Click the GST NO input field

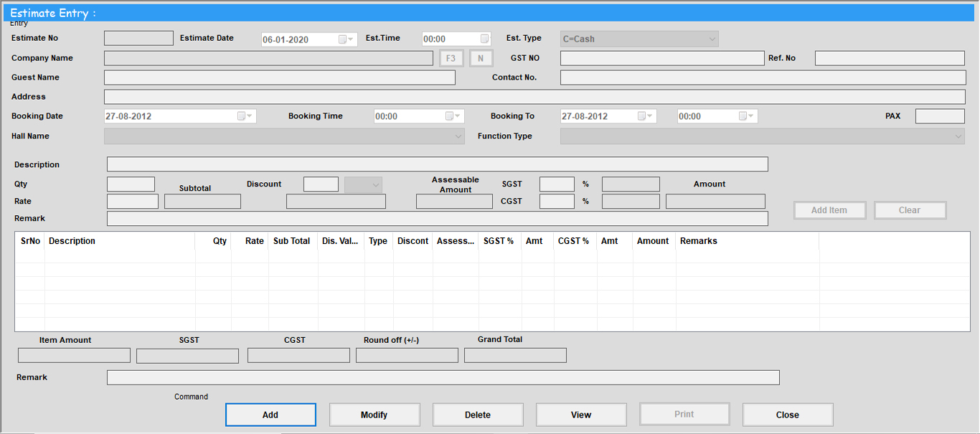tap(661, 59)
